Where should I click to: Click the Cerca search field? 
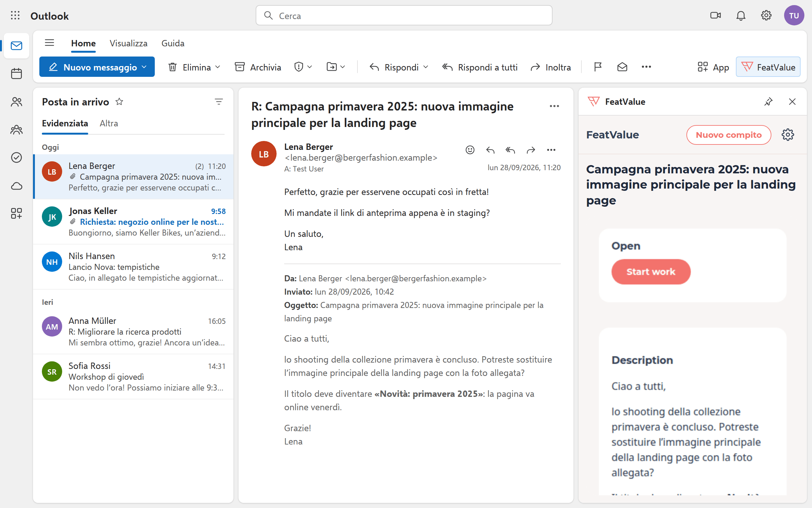pos(404,16)
